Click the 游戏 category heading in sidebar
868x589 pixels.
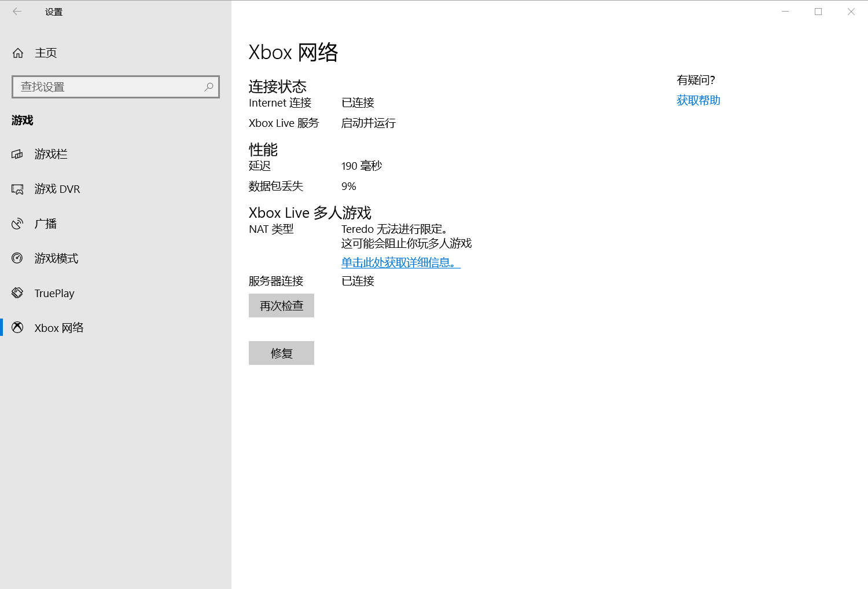23,120
